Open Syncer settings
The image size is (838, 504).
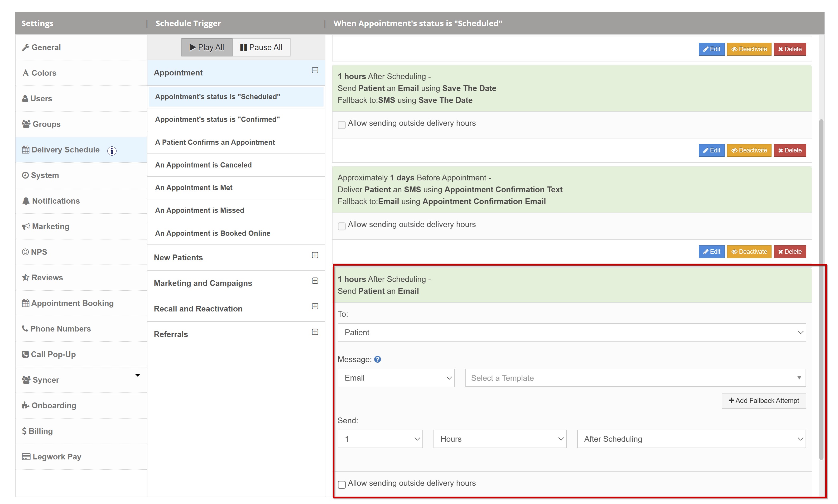click(81, 380)
